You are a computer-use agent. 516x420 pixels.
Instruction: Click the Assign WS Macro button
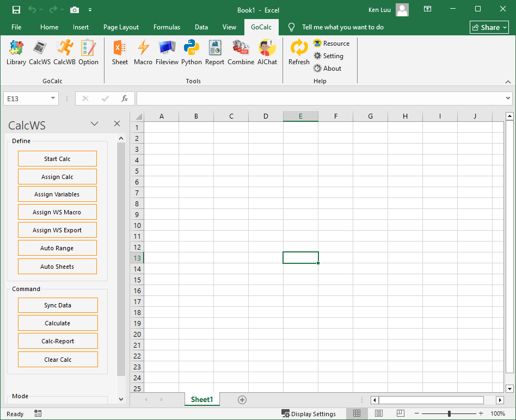(x=57, y=212)
